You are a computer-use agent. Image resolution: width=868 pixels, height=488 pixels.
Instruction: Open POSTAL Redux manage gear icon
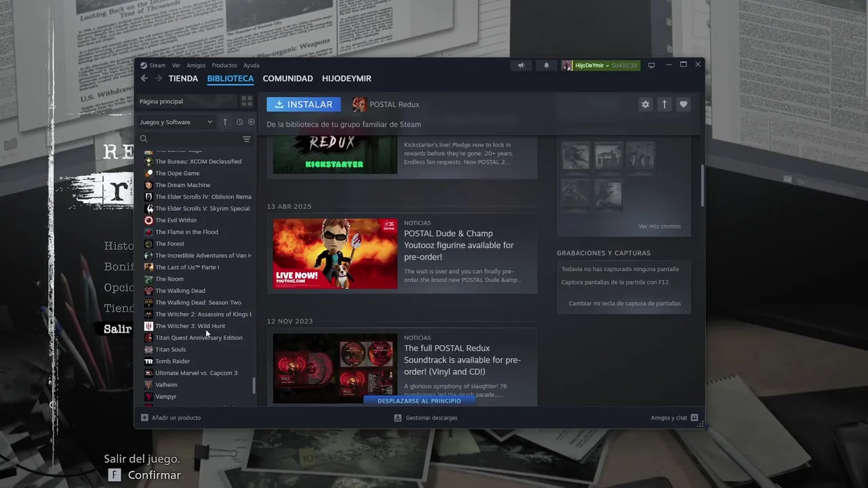click(x=646, y=104)
